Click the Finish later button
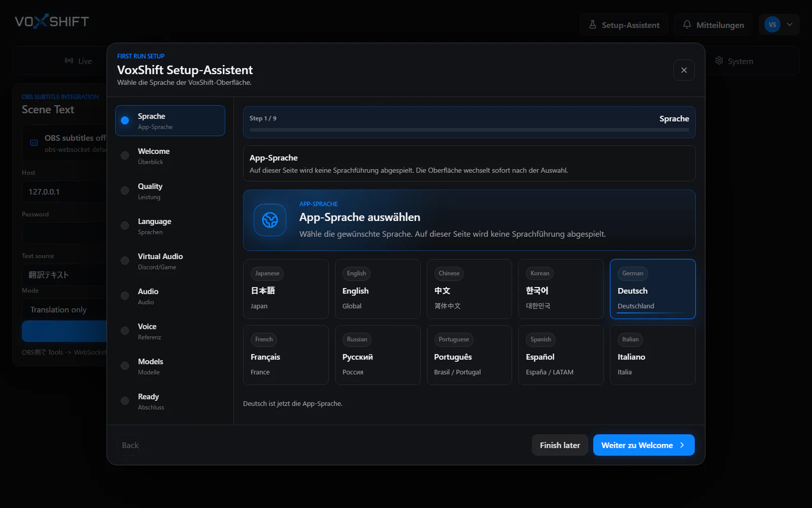Screen dimensions: 812x508 (560, 445)
